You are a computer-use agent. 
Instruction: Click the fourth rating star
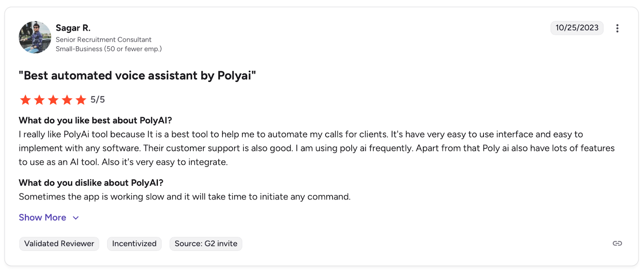click(67, 100)
